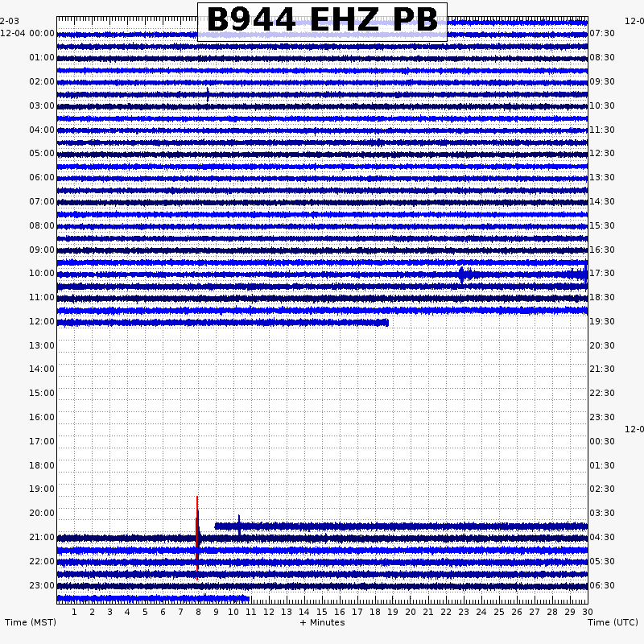Select the 12:00 MST row label
The height and width of the screenshot is (644, 644).
pyautogui.click(x=42, y=321)
